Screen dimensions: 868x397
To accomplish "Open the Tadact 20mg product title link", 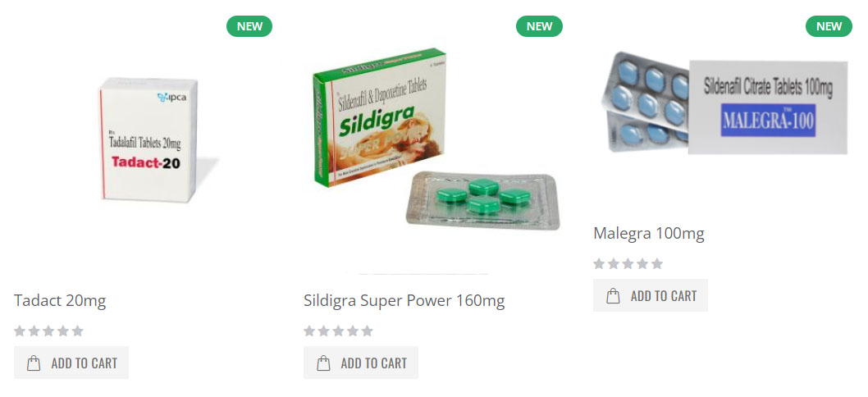I will (60, 301).
